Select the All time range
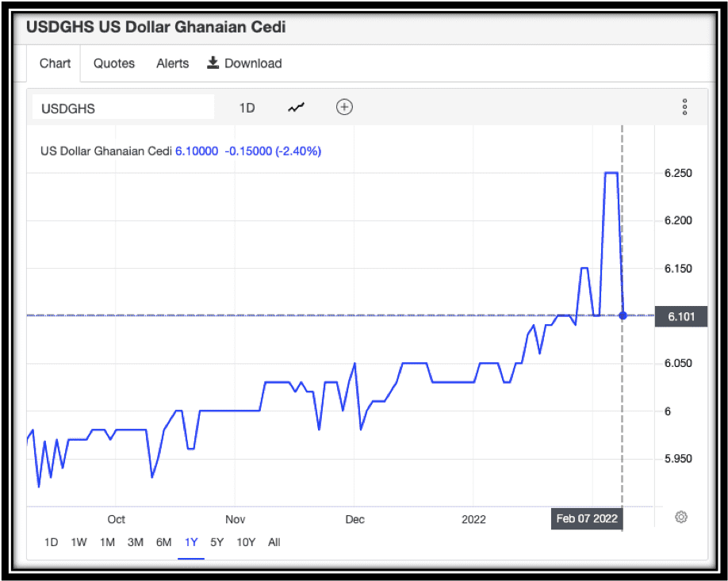The height and width of the screenshot is (581, 728). 274,542
